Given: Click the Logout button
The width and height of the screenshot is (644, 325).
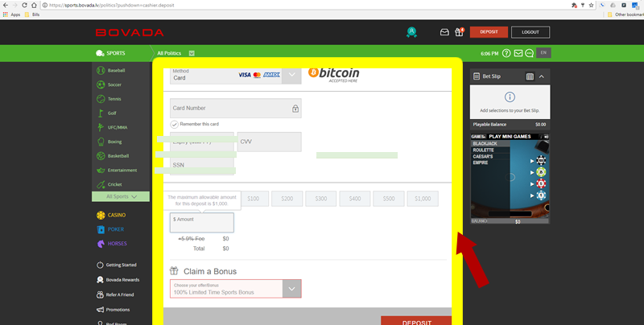Looking at the screenshot, I should [x=530, y=32].
